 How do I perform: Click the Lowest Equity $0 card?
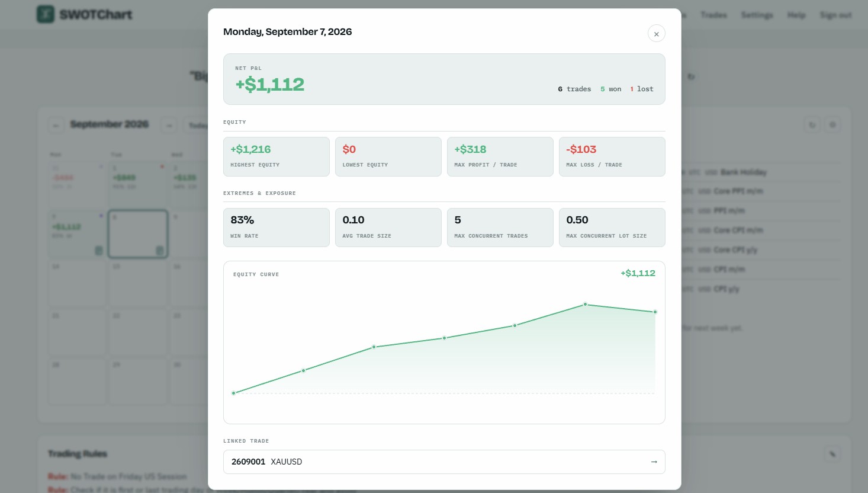(388, 156)
